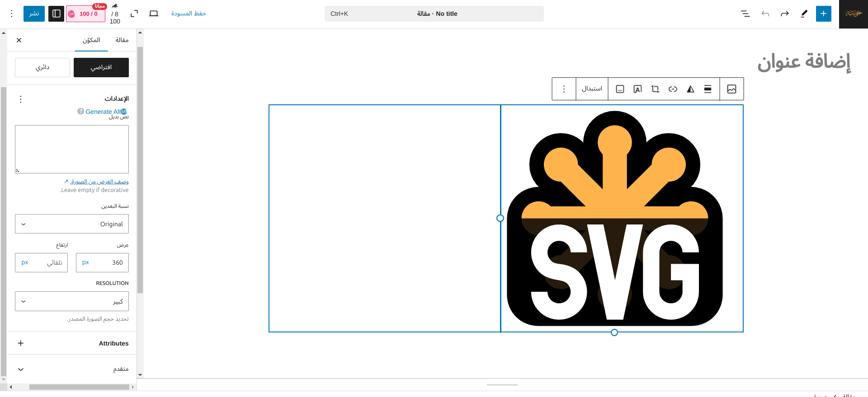Open the alignment icon in block toolbar
This screenshot has width=868, height=397.
(x=708, y=89)
